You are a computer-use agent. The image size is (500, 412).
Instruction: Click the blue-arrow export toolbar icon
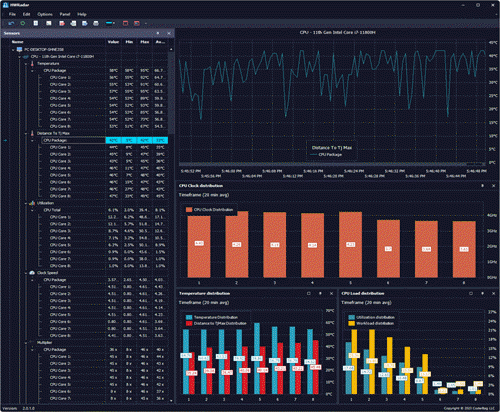click(85, 23)
